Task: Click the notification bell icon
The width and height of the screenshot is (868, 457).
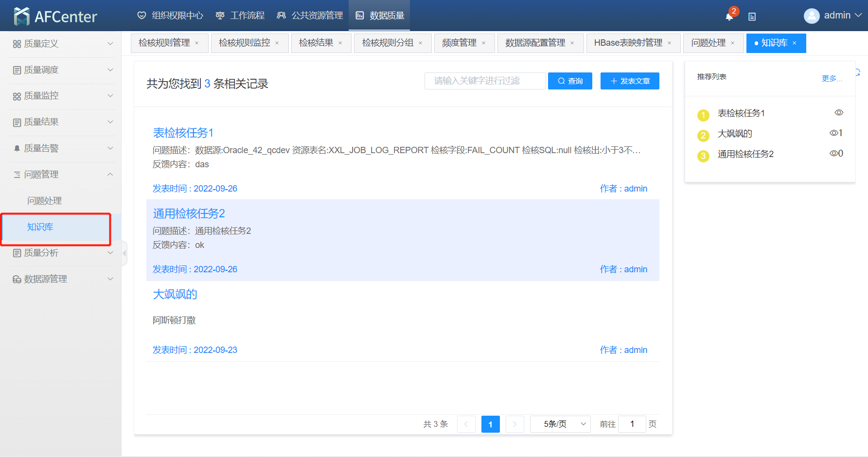Action: tap(729, 17)
